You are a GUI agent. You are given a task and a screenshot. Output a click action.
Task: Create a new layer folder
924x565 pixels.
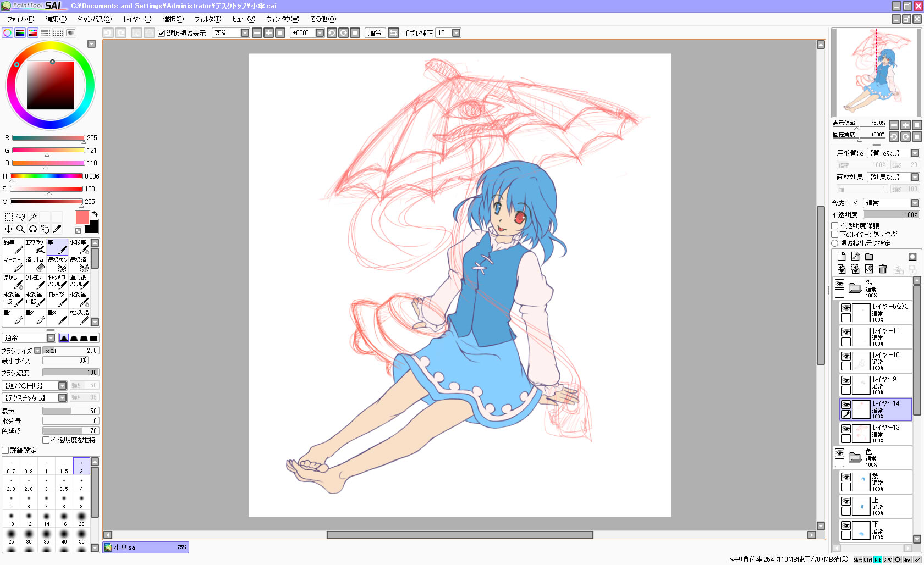[869, 257]
